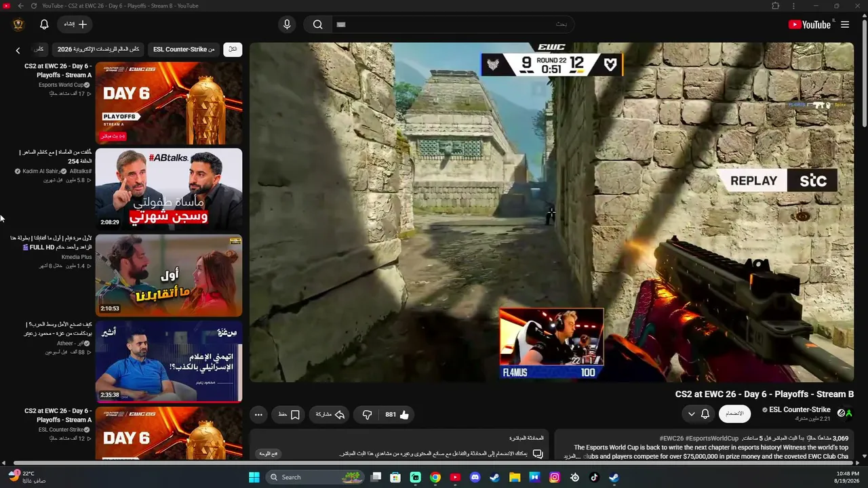The width and height of the screenshot is (868, 488).
Task: Share the video with the مشاركة button
Action: (x=330, y=415)
